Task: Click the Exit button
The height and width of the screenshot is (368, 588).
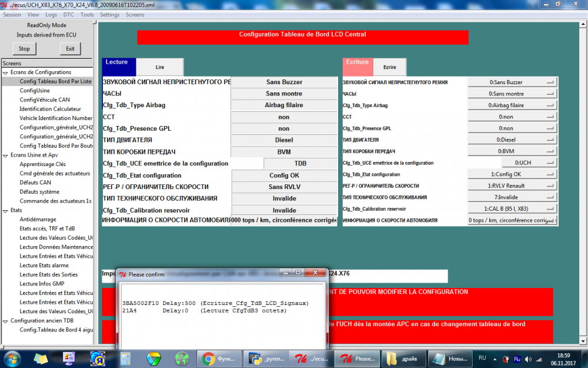Action: pyautogui.click(x=70, y=49)
